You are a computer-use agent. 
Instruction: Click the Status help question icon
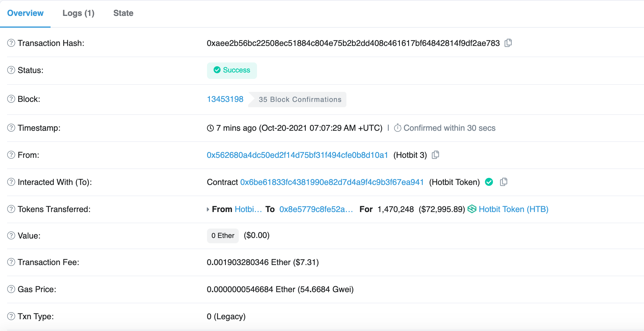(x=11, y=70)
